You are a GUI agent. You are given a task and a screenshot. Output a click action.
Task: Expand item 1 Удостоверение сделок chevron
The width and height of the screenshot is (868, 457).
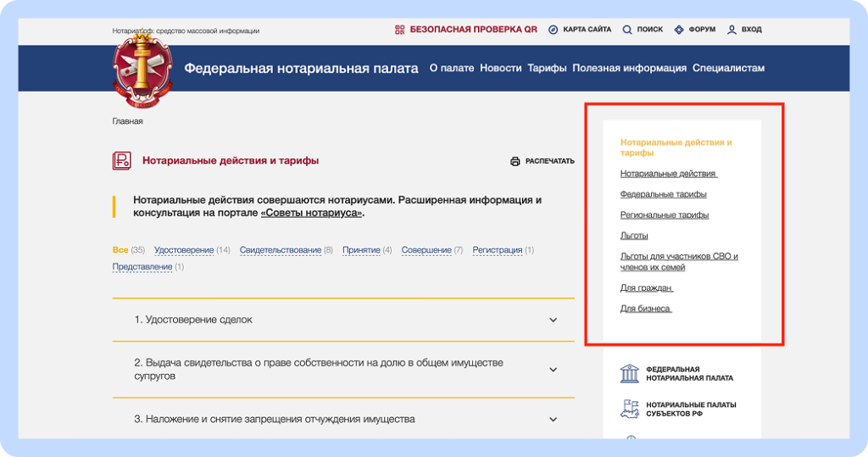(x=553, y=320)
